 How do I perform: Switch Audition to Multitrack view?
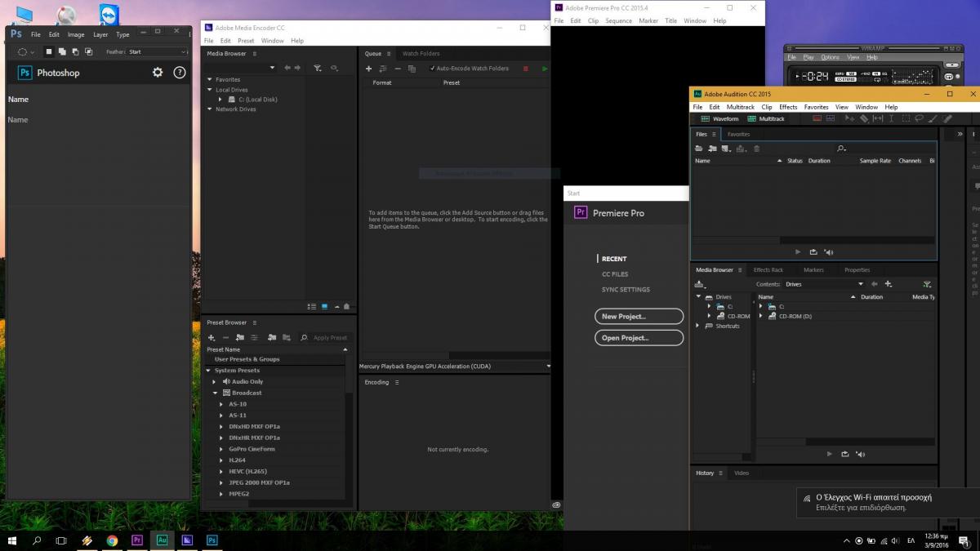click(x=766, y=118)
